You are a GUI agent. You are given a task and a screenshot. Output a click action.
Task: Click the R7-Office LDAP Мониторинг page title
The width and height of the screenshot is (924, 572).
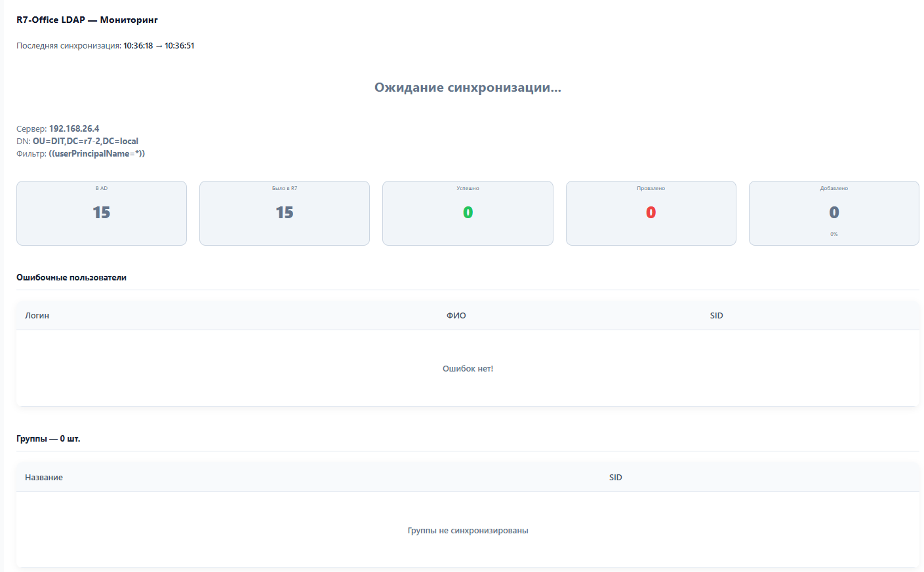(87, 20)
